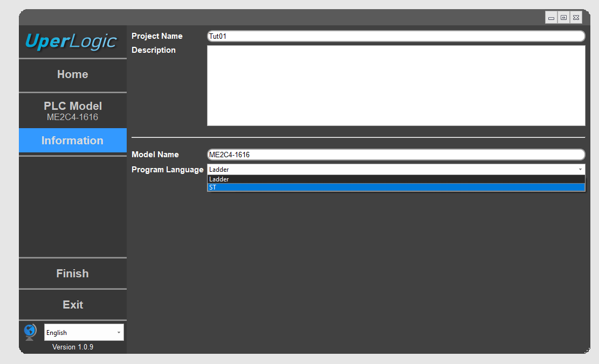The height and width of the screenshot is (364, 599).
Task: Click the Model Name input field
Action: 396,155
